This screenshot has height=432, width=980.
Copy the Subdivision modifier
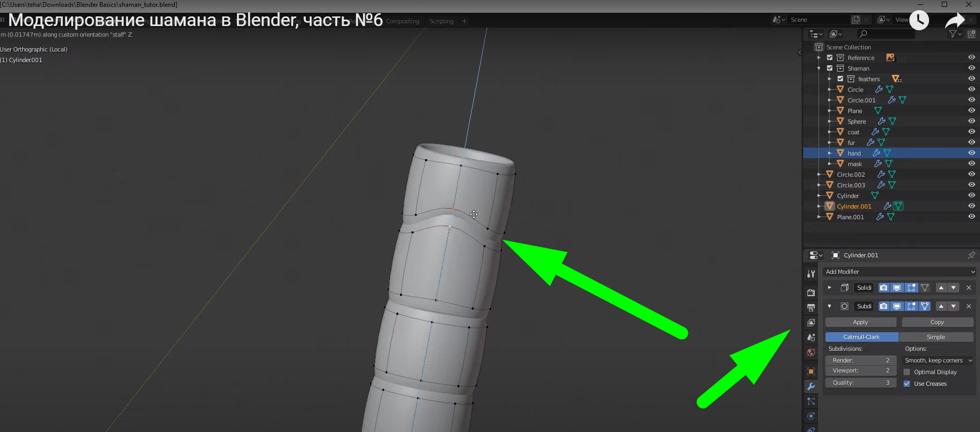click(x=938, y=322)
